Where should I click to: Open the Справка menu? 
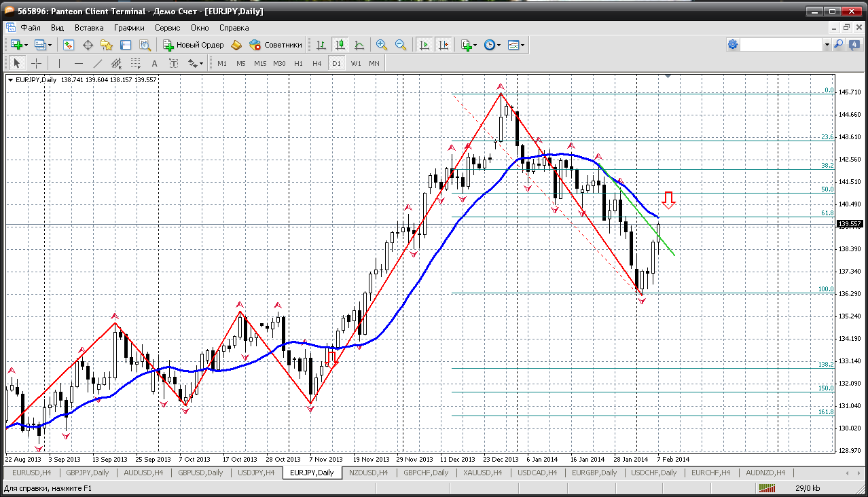(234, 28)
